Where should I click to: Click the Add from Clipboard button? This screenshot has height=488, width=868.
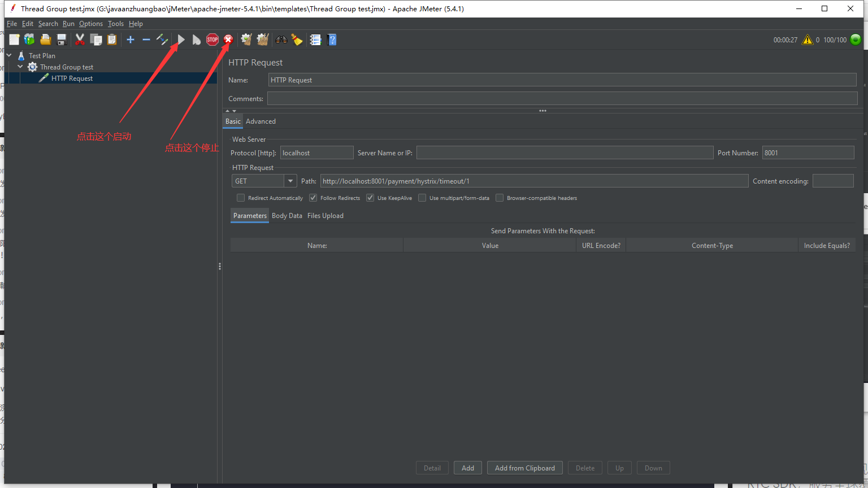tap(524, 468)
